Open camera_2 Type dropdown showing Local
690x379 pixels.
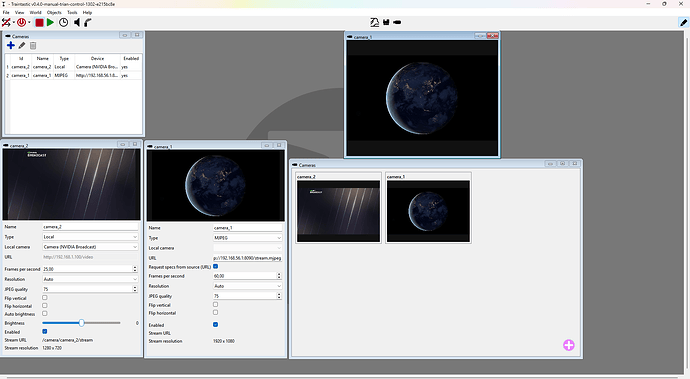pos(90,237)
